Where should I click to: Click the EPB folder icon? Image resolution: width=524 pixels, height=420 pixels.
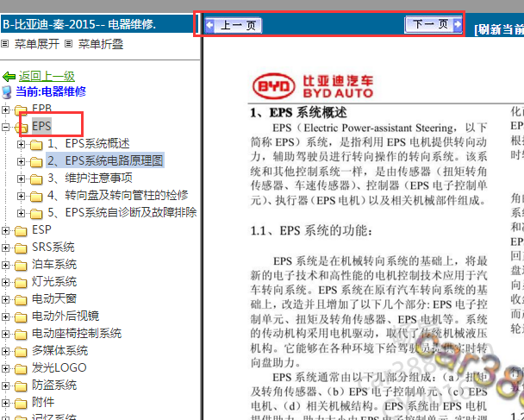[x=21, y=110]
